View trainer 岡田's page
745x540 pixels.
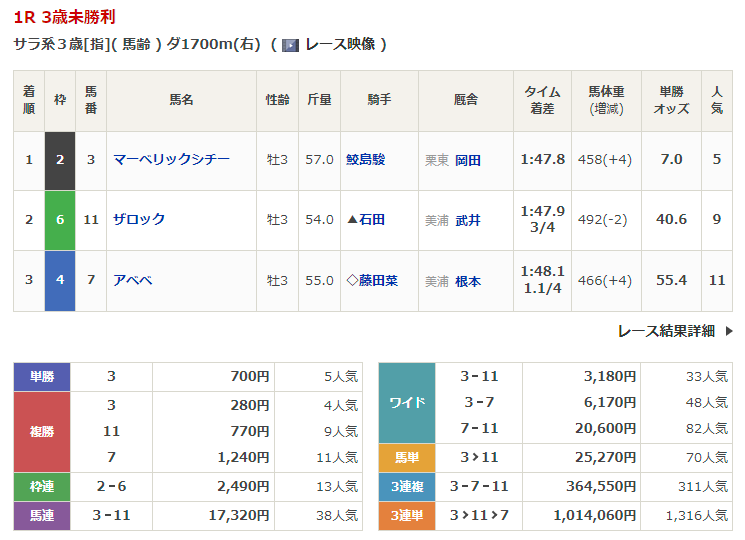[x=467, y=160]
